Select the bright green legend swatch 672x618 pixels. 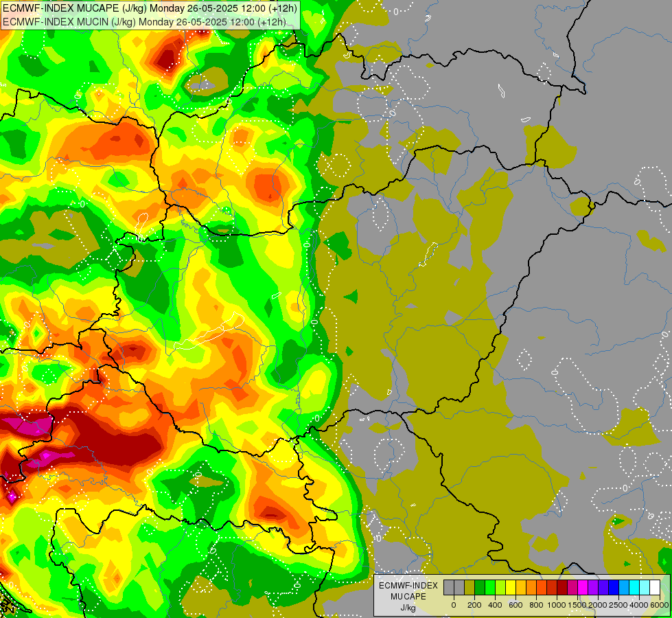[490, 587]
